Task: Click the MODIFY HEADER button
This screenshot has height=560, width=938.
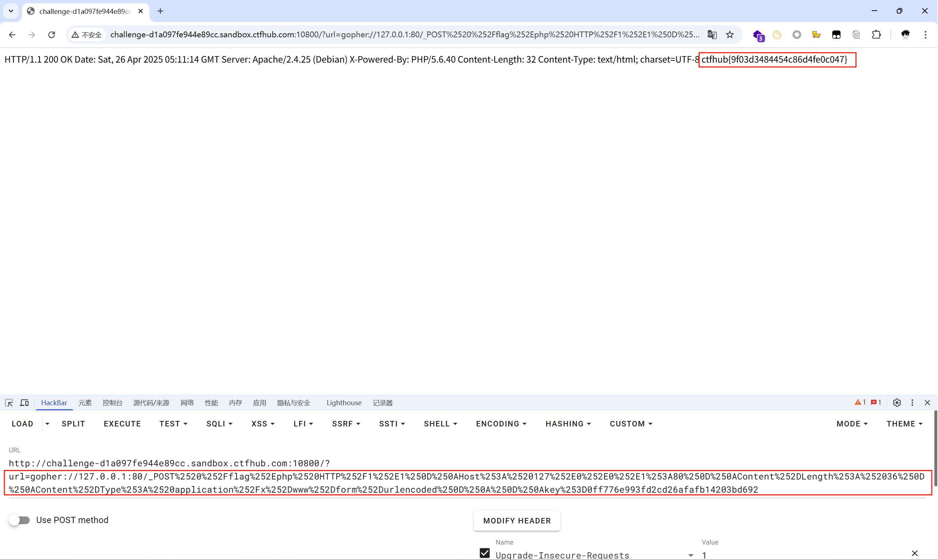Action: (517, 521)
